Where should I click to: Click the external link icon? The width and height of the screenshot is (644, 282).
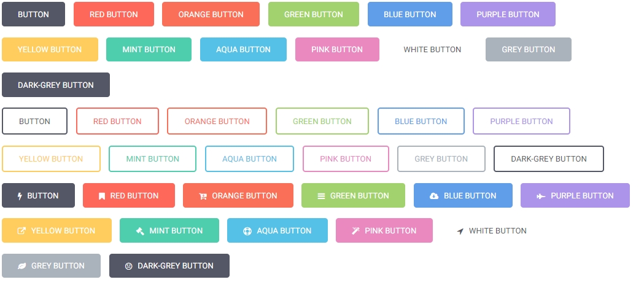coord(22,231)
